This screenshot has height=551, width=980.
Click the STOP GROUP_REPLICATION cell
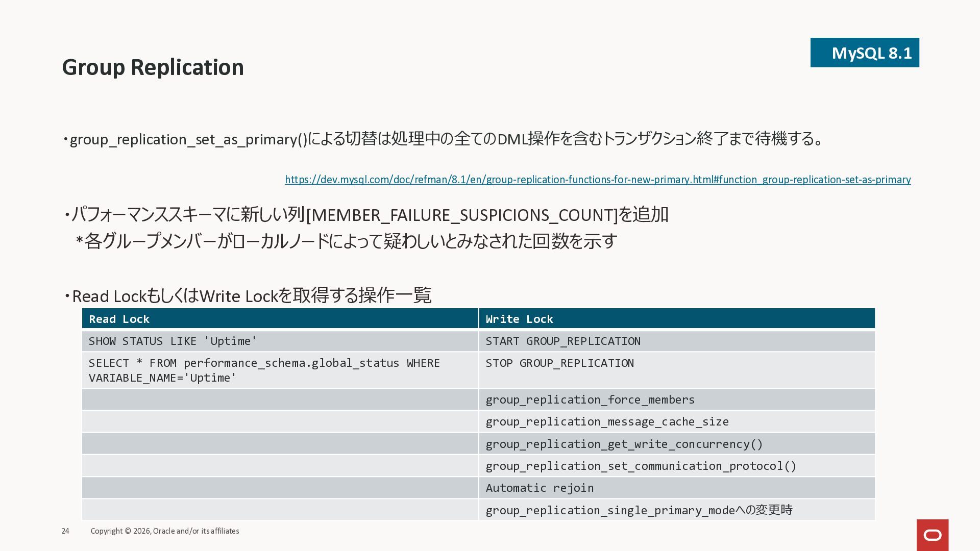click(x=559, y=363)
